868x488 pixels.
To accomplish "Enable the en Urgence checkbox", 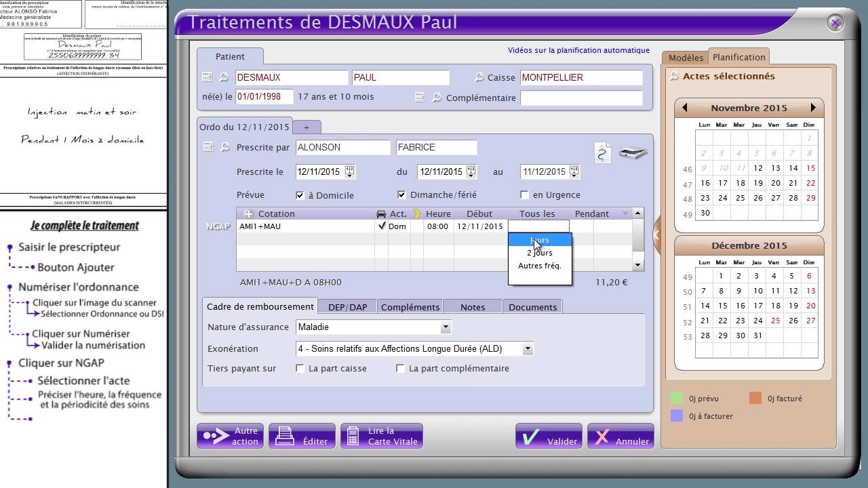I will pyautogui.click(x=524, y=195).
